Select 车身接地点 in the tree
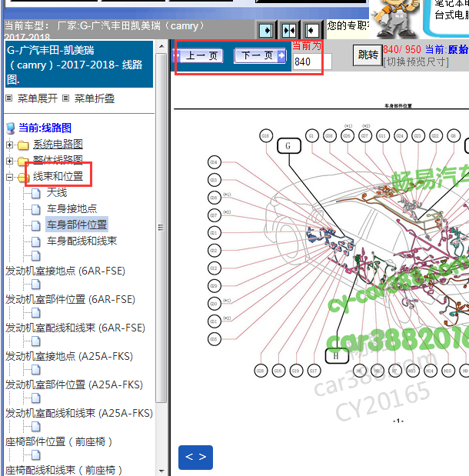This screenshot has height=476, width=469. point(72,208)
